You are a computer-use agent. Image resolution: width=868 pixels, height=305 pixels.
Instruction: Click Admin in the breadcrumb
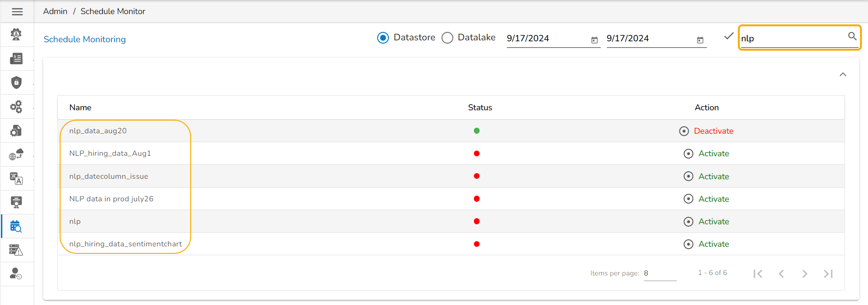(55, 11)
